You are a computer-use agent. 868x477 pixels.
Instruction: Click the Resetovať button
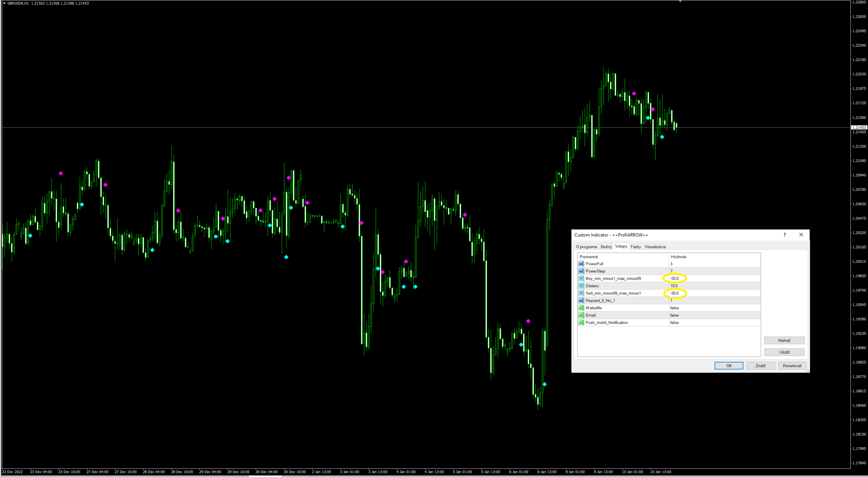(792, 366)
